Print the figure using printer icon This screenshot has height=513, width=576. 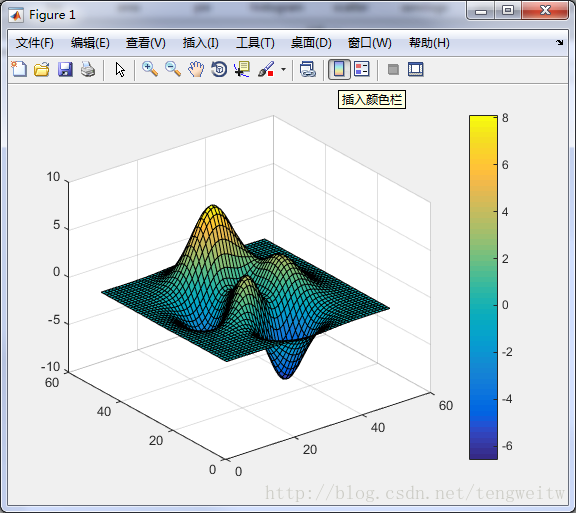88,69
